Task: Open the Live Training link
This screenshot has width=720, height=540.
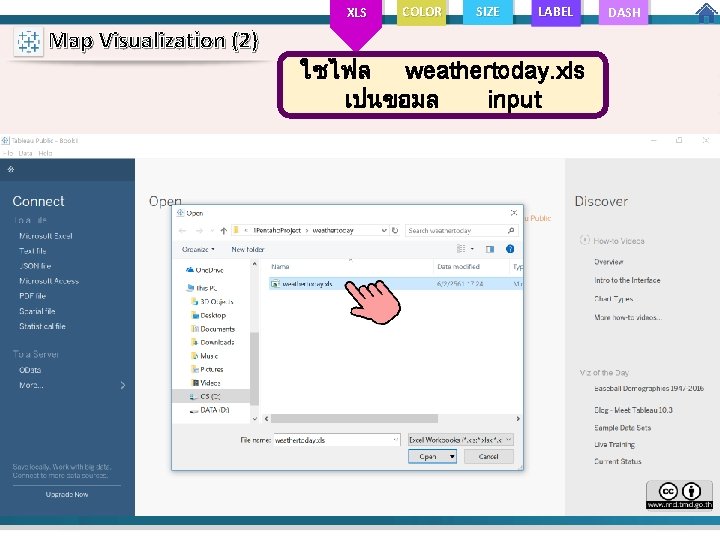Action: pos(614,444)
